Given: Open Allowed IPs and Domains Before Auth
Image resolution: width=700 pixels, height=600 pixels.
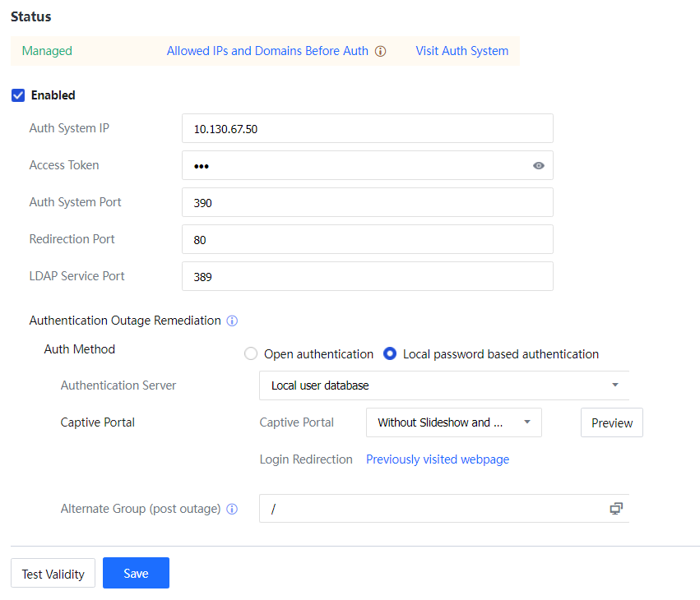Looking at the screenshot, I should click(267, 51).
